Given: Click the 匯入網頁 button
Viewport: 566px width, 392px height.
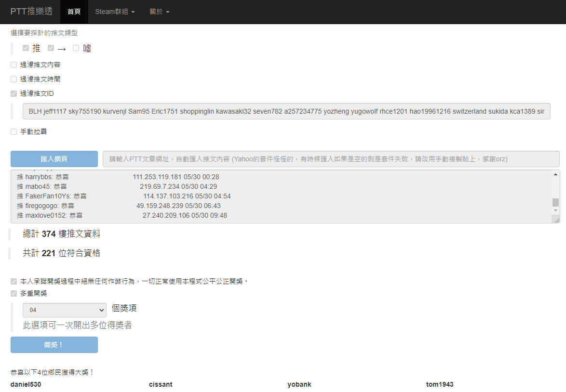Looking at the screenshot, I should [54, 159].
